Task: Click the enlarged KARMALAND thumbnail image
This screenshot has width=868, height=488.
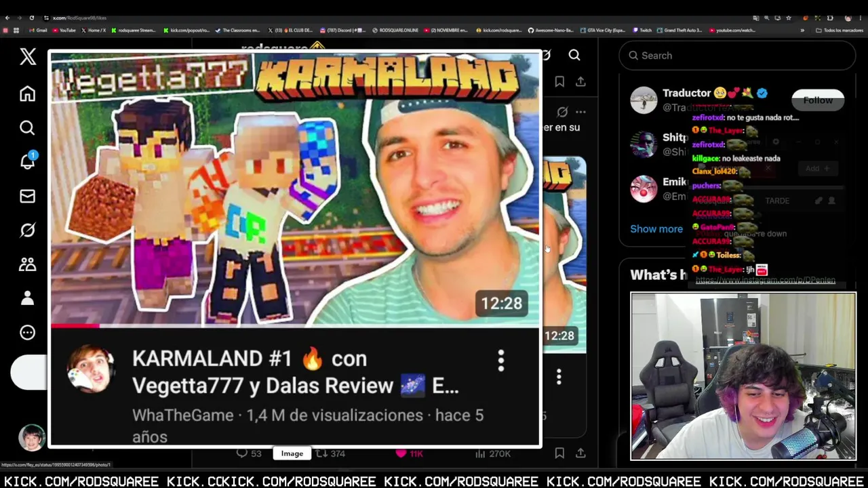Action: (295, 189)
